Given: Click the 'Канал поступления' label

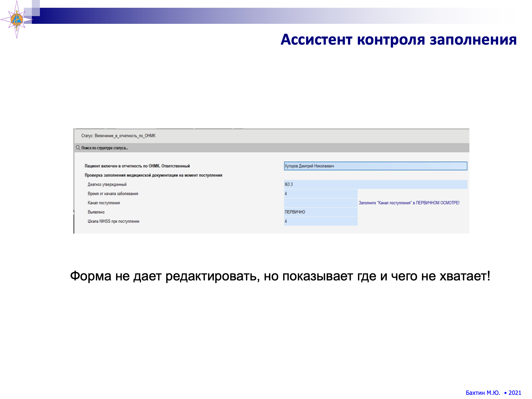Looking at the screenshot, I should tap(104, 203).
